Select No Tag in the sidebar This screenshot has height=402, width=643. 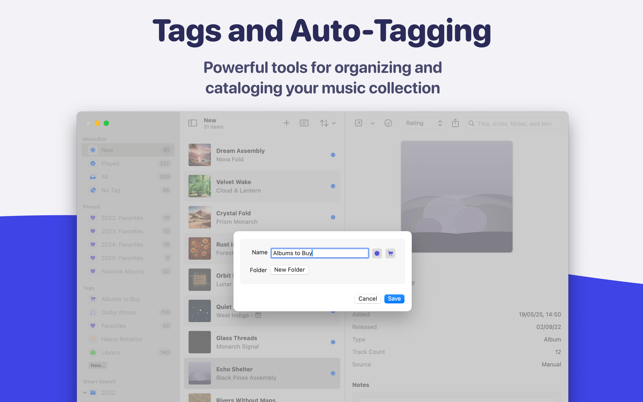pos(128,190)
